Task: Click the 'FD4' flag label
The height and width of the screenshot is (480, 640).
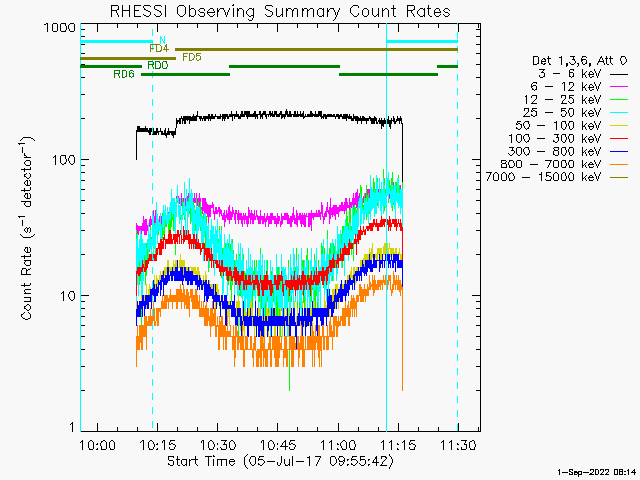Action: [159, 49]
